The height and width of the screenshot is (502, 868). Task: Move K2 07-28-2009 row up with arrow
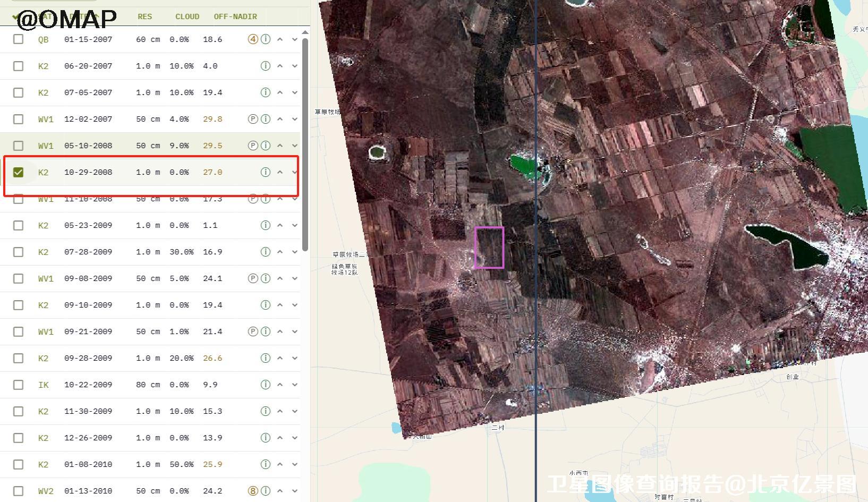(280, 252)
